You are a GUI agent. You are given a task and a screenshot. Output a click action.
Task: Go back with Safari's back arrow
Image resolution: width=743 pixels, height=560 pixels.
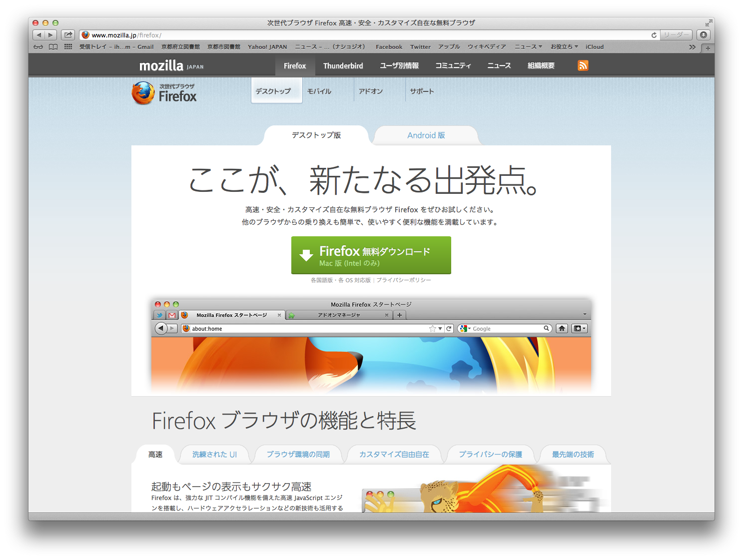coord(39,35)
